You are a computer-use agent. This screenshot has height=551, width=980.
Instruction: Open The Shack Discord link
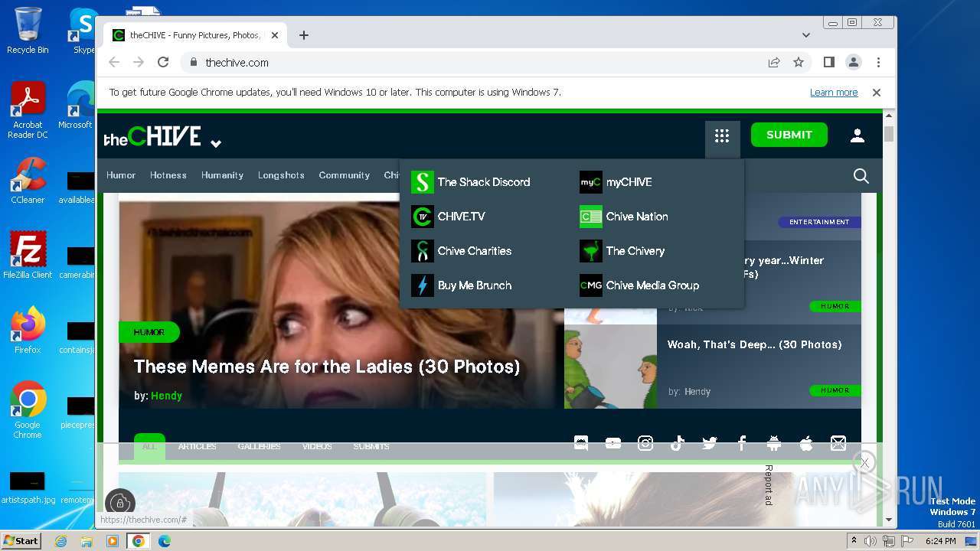click(x=484, y=182)
